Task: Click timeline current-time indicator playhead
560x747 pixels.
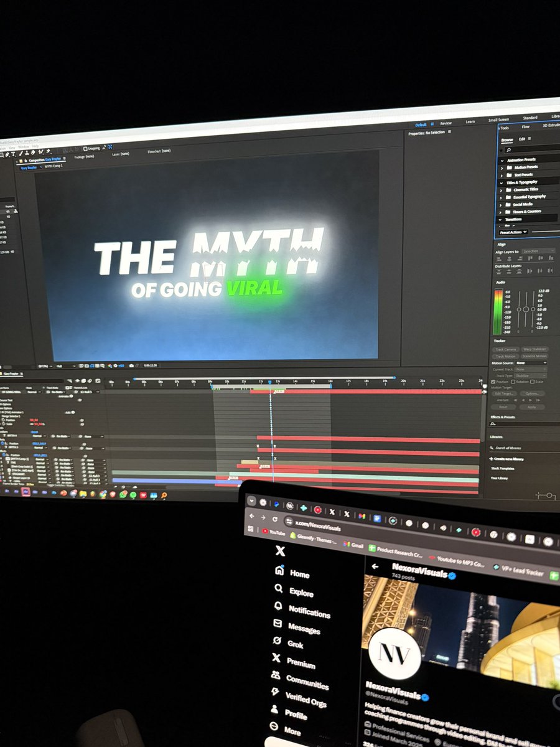Action: click(x=270, y=382)
